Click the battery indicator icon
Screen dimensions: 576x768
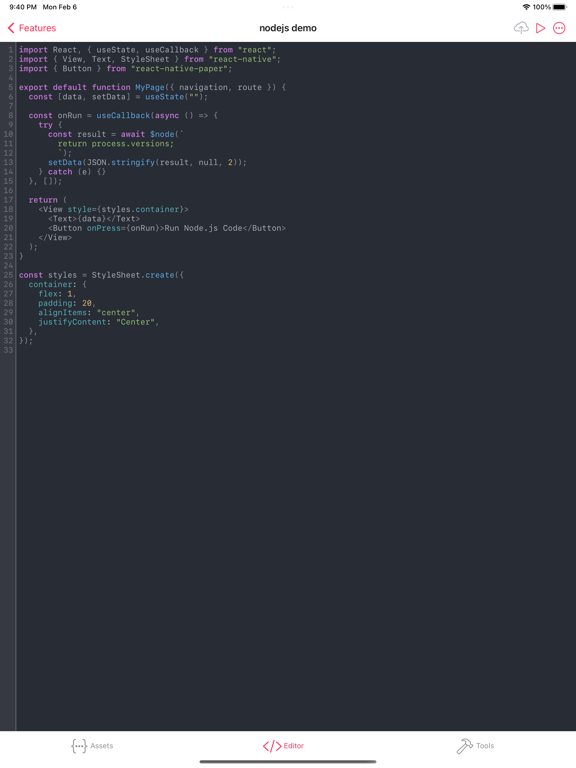pos(560,7)
